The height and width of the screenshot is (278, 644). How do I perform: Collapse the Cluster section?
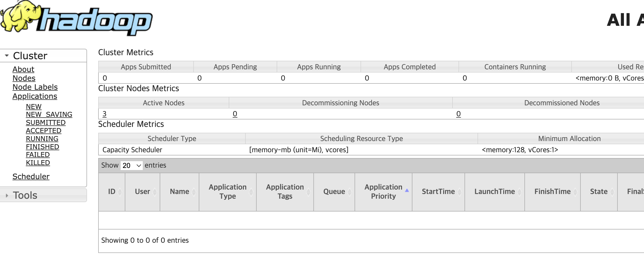pos(6,55)
